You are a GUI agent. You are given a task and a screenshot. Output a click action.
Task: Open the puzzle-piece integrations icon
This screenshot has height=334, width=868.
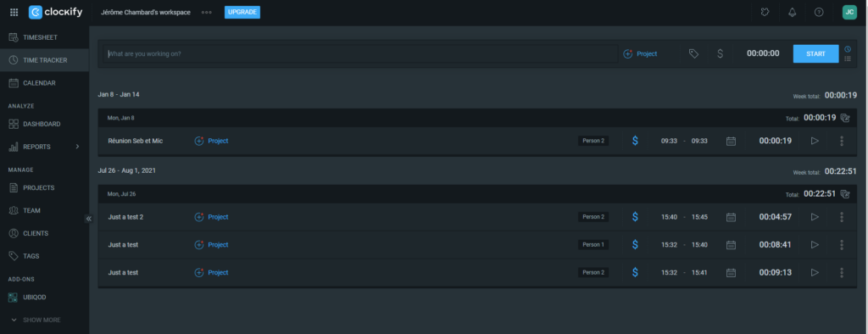pyautogui.click(x=765, y=12)
